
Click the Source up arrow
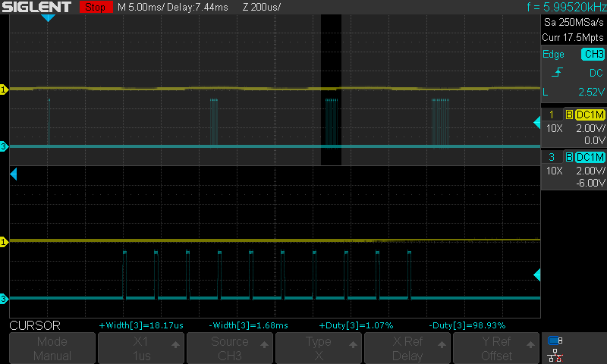click(x=264, y=344)
